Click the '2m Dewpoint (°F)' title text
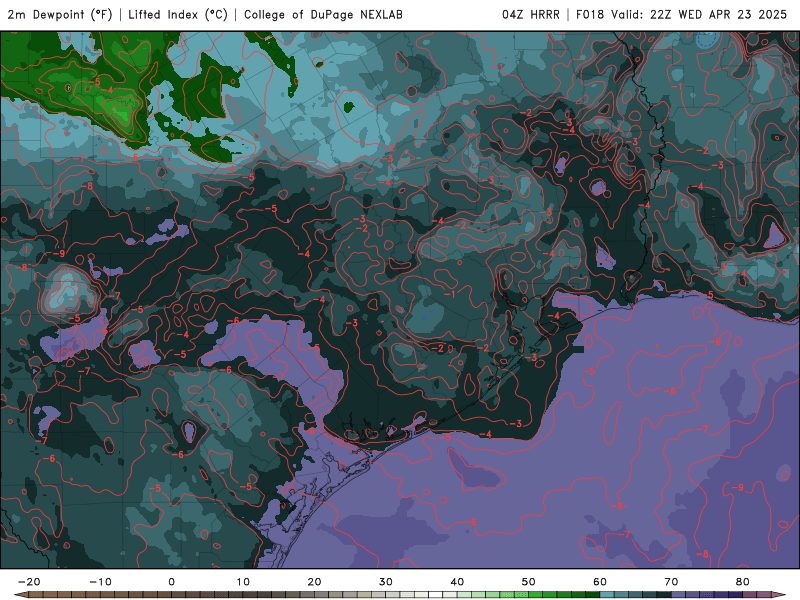The height and width of the screenshot is (600, 800). click(x=60, y=14)
